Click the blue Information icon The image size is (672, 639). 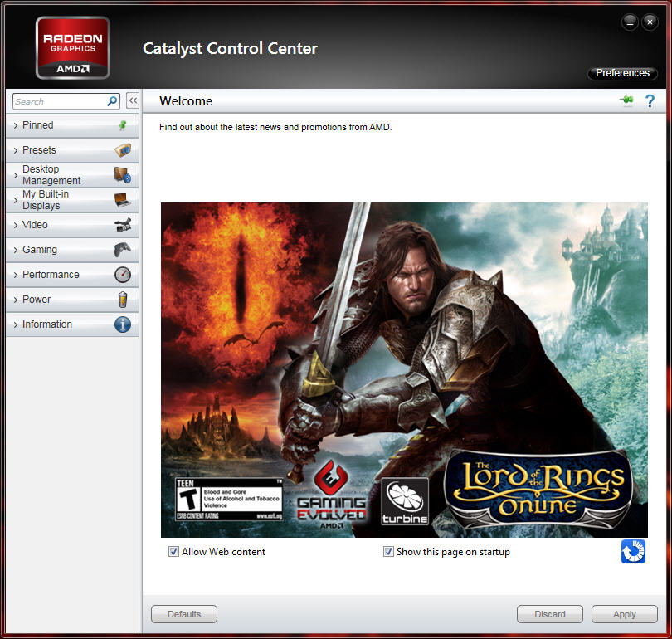coord(123,324)
